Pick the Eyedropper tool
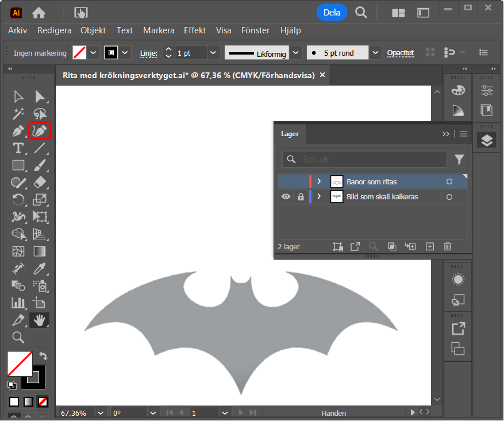The image size is (504, 421). 40,268
